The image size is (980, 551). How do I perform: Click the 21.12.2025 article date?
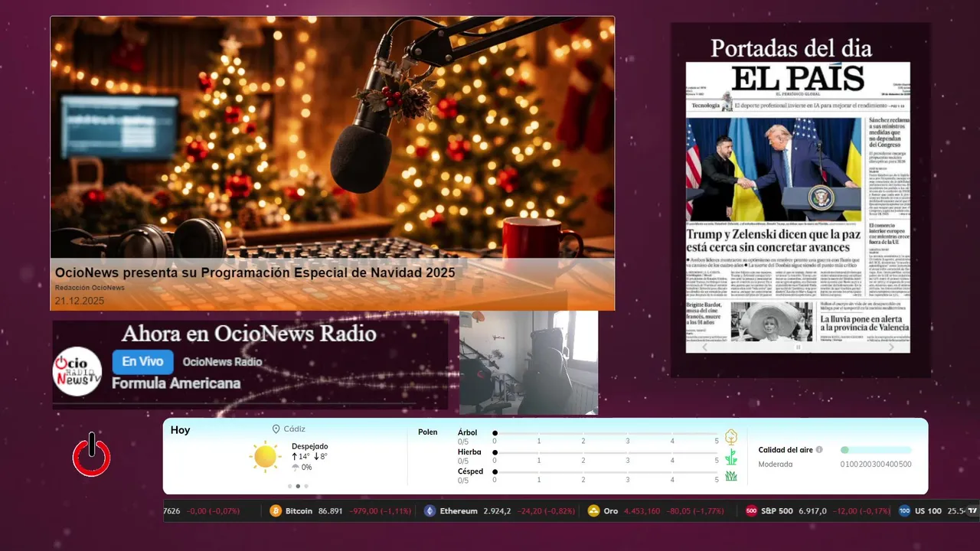[x=80, y=301]
